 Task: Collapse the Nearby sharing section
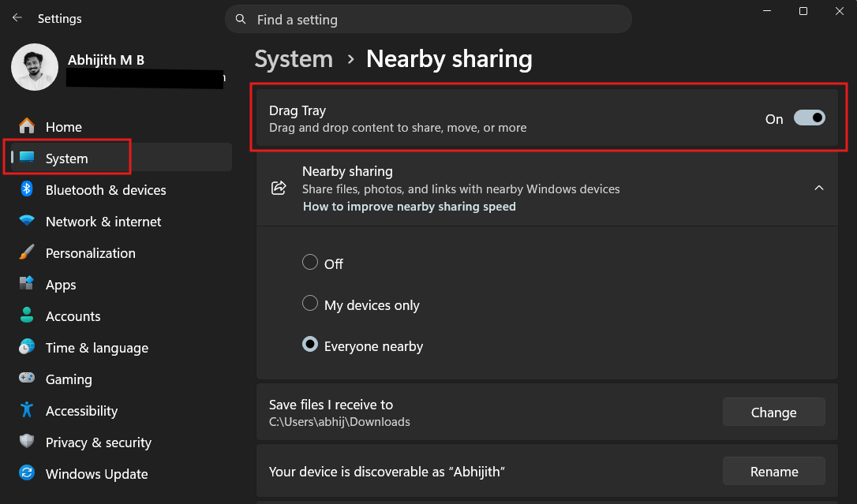click(818, 189)
